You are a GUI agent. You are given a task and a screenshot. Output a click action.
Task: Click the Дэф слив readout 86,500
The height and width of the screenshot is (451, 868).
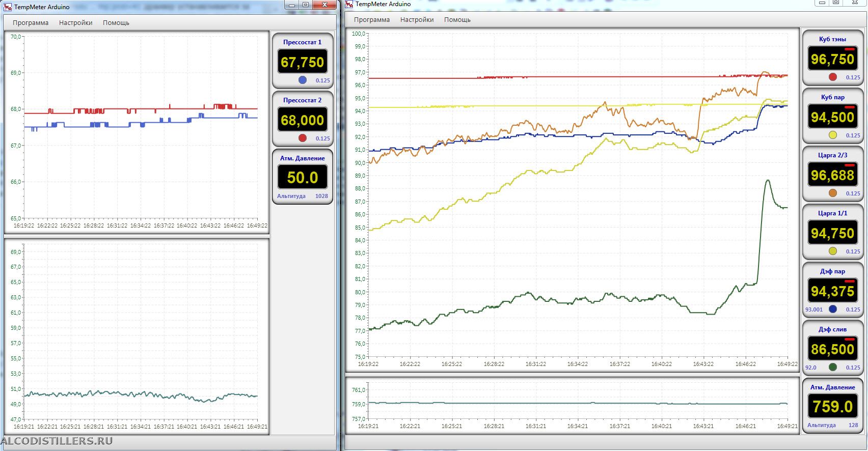[x=833, y=349]
